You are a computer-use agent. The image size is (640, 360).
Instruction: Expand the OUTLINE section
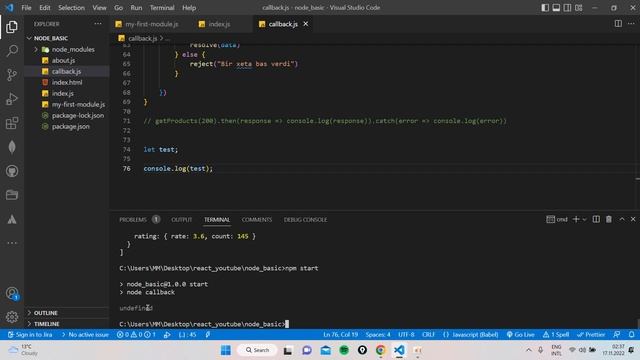45,313
